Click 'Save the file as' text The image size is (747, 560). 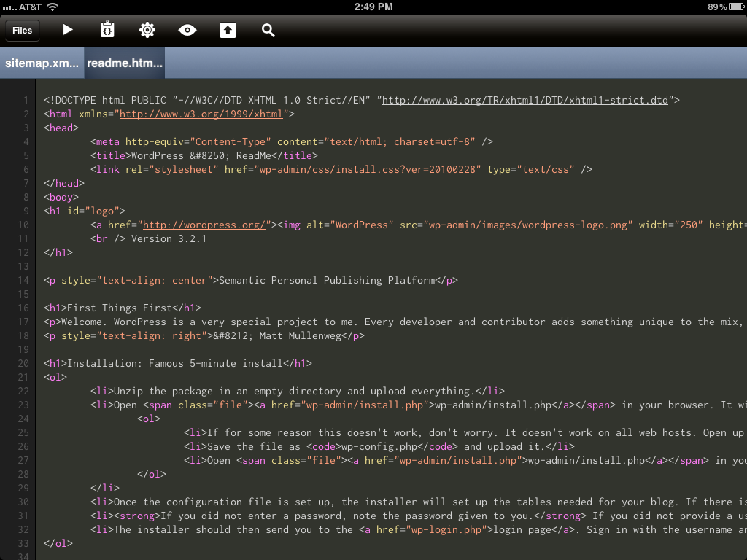click(x=254, y=446)
